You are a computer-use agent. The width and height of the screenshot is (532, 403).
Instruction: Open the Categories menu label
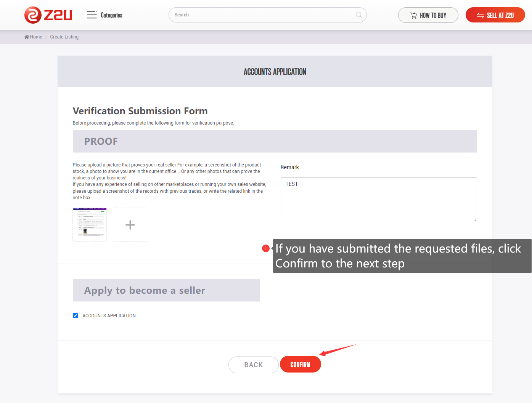(x=111, y=15)
